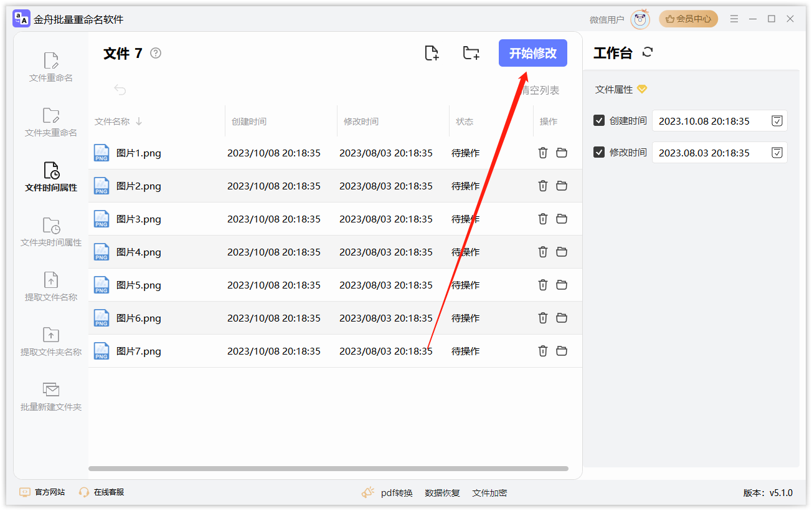
Task: Click the add folder icon
Action: pos(471,53)
